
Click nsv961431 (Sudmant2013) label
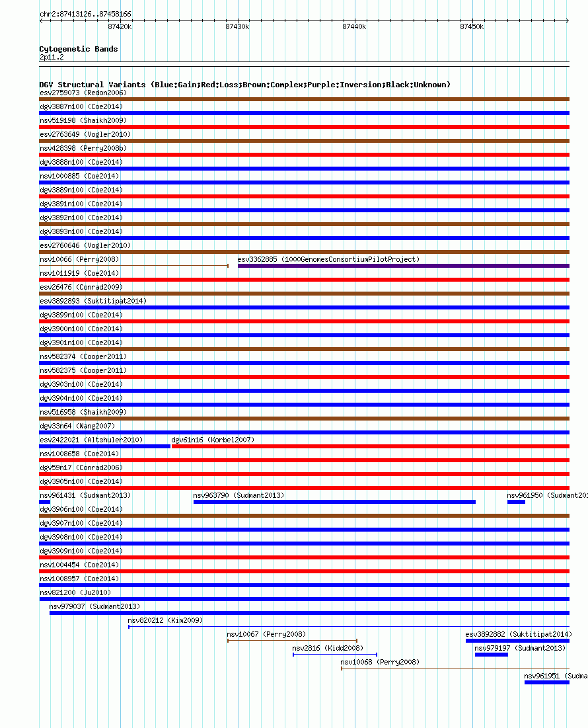pyautogui.click(x=85, y=497)
